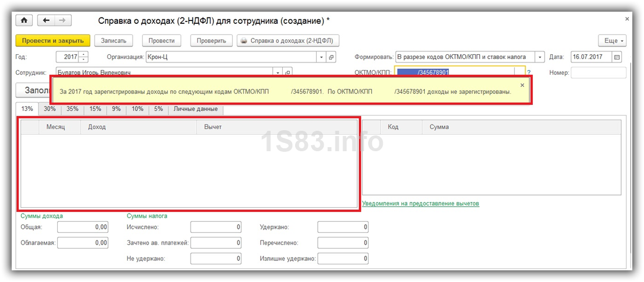The width and height of the screenshot is (644, 282).
Task: Expand the Организация dropdown list
Action: pos(321,57)
